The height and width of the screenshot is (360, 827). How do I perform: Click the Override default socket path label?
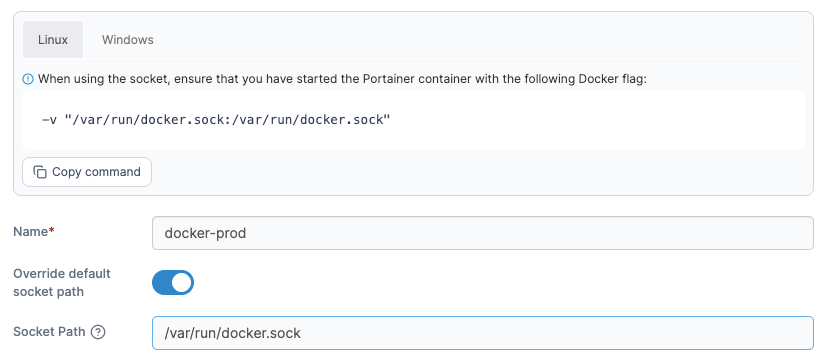point(62,283)
